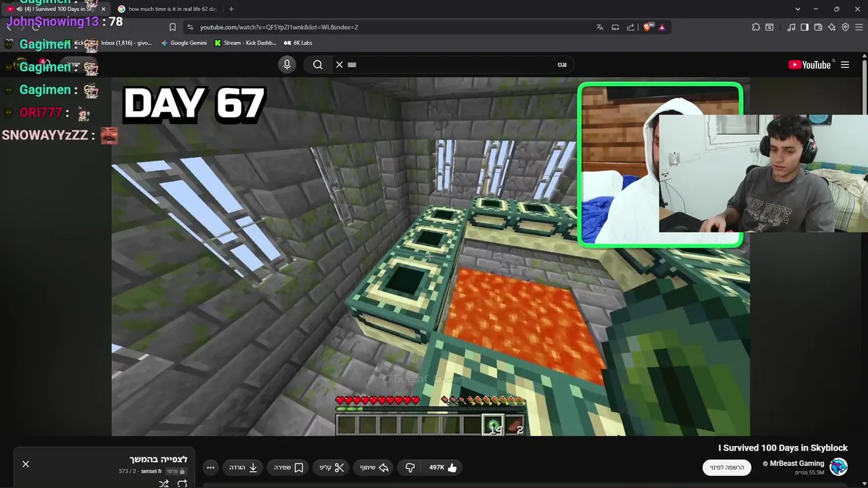Close the 'I Survived 100 Days' tab
Screen dimensions: 868x488
(x=103, y=9)
